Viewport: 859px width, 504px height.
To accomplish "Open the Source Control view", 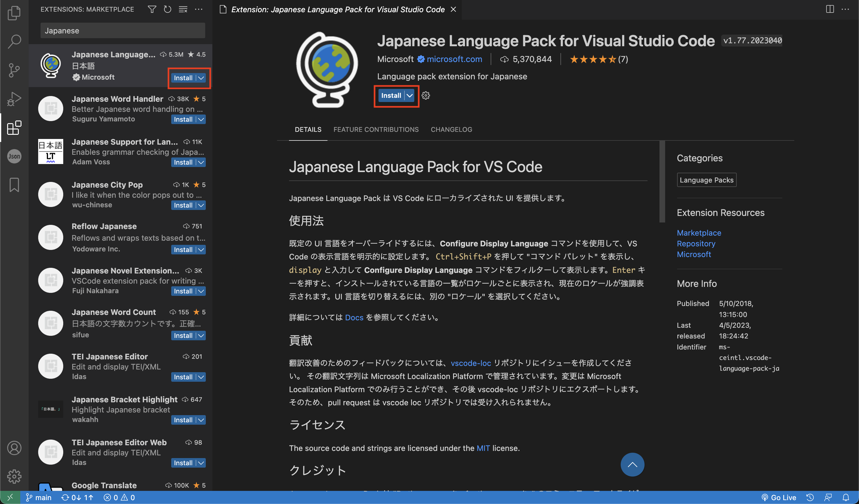I will pos(14,70).
